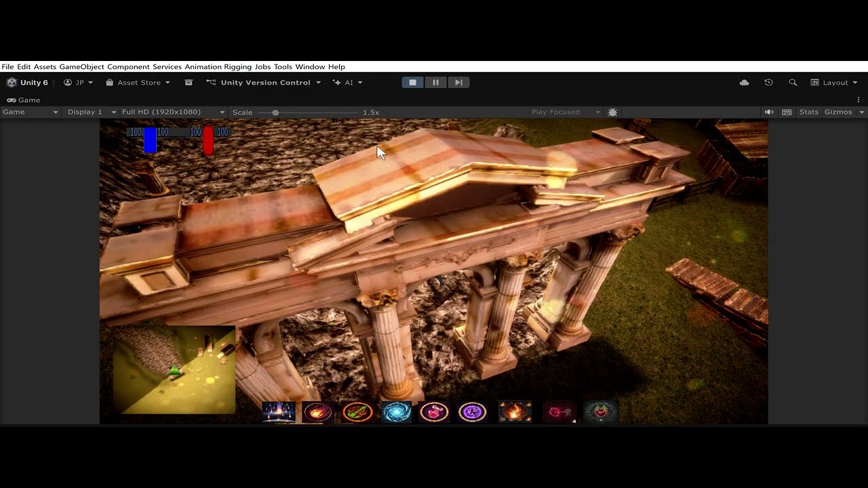
Task: Select the fire explosion skill icon
Action: click(515, 411)
